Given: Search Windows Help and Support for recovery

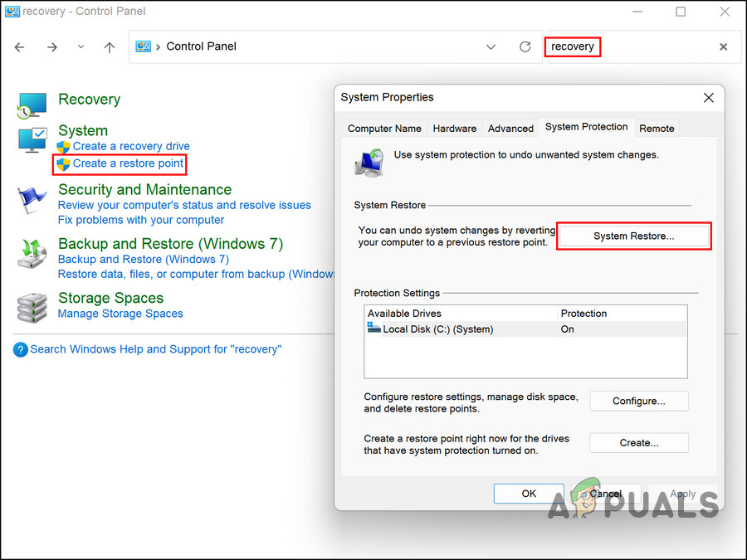Looking at the screenshot, I should (156, 349).
